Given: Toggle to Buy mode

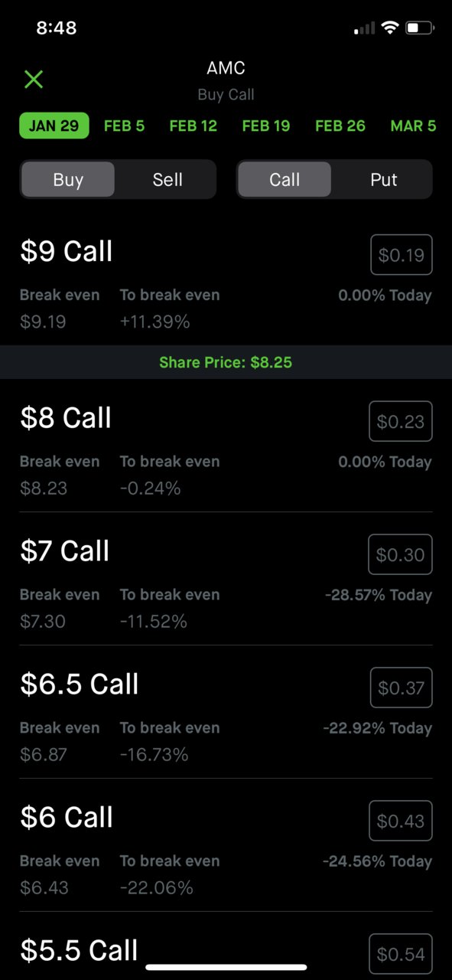Looking at the screenshot, I should pos(68,180).
